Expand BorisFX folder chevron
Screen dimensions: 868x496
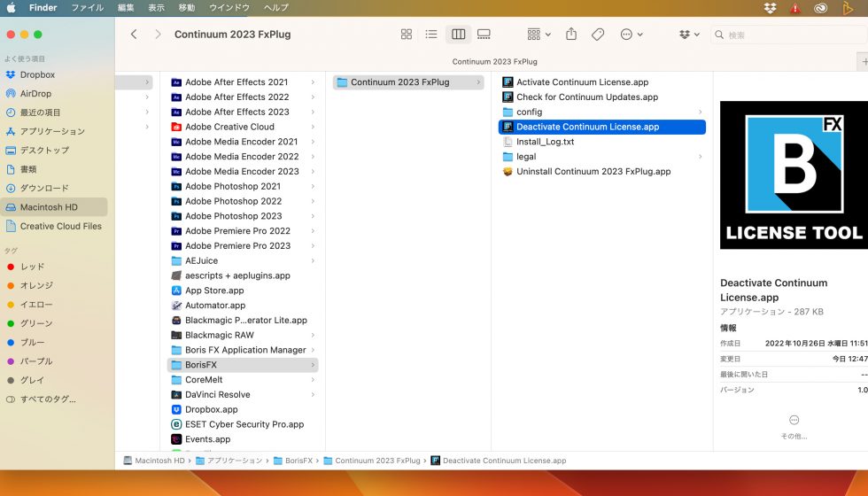[x=313, y=365]
